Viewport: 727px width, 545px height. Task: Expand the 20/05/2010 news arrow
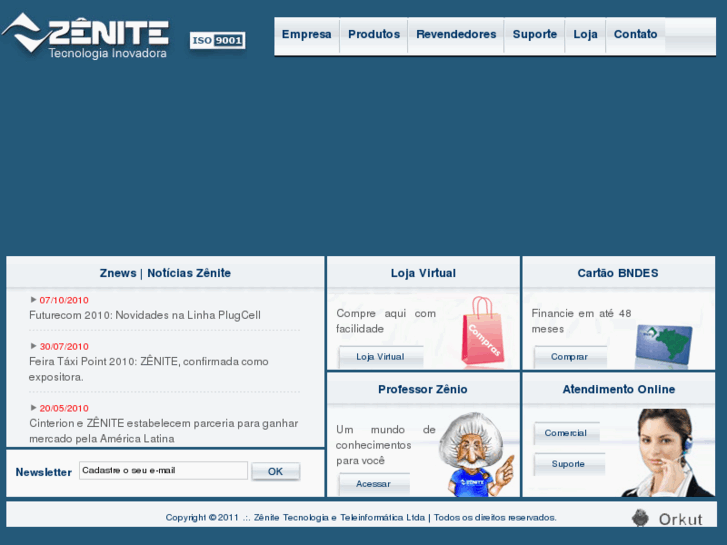(33, 408)
